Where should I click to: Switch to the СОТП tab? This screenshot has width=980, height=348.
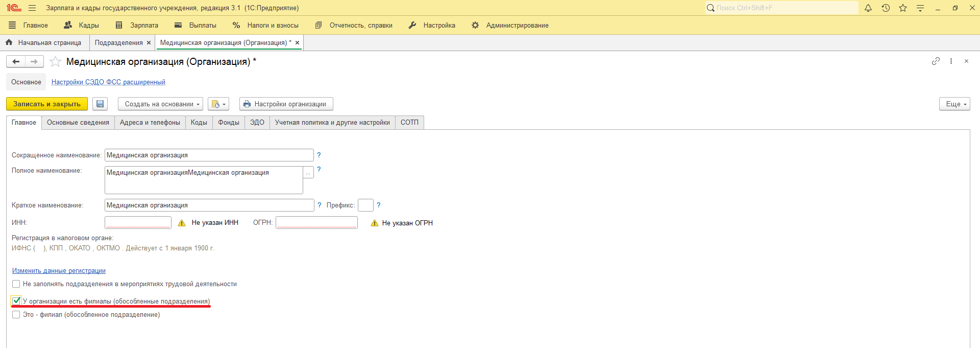click(x=409, y=123)
